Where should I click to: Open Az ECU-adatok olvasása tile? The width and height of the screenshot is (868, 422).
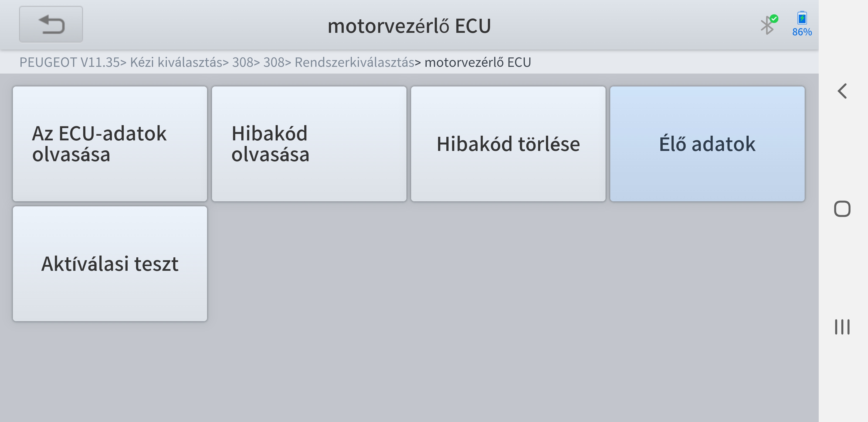(110, 144)
